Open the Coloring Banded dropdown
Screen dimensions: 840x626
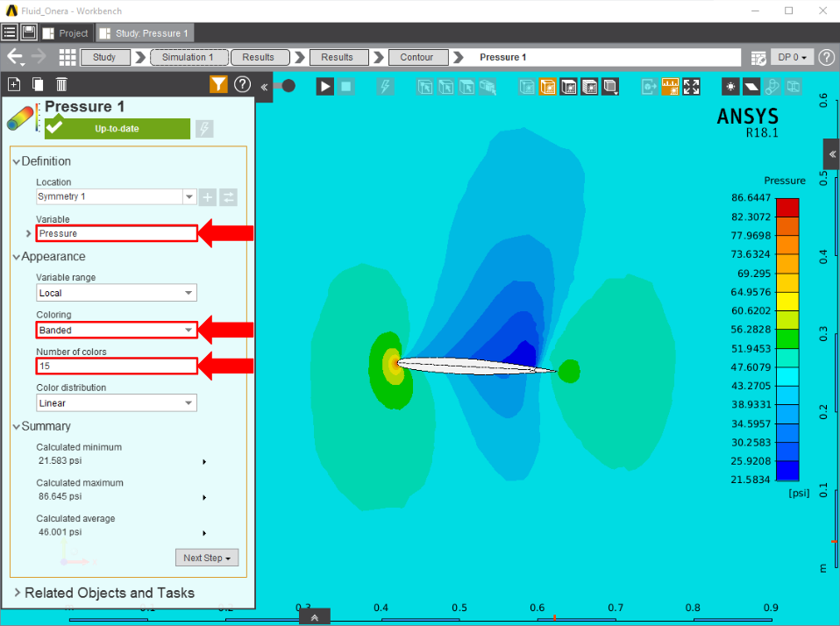click(x=117, y=330)
